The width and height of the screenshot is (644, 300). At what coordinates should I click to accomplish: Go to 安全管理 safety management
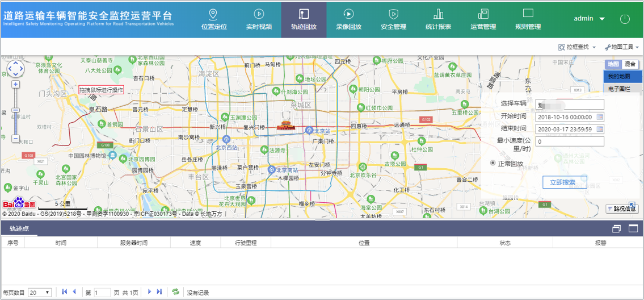click(x=393, y=20)
